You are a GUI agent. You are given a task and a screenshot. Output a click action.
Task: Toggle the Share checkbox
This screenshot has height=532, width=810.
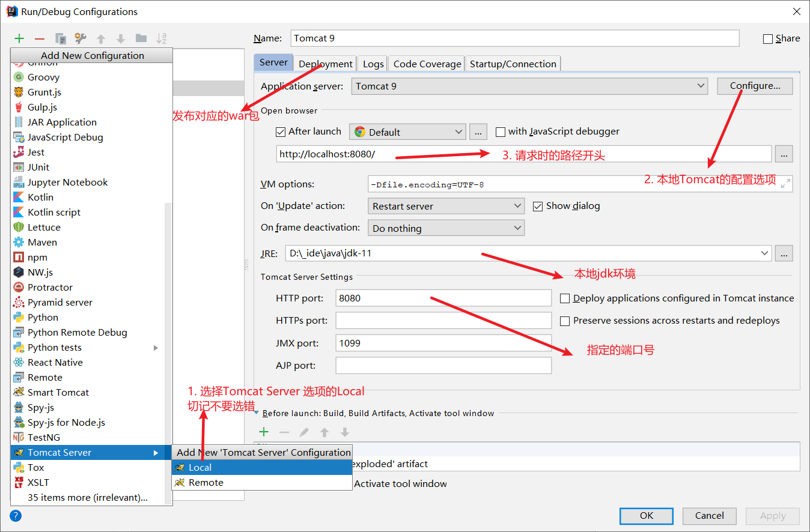[x=768, y=38]
